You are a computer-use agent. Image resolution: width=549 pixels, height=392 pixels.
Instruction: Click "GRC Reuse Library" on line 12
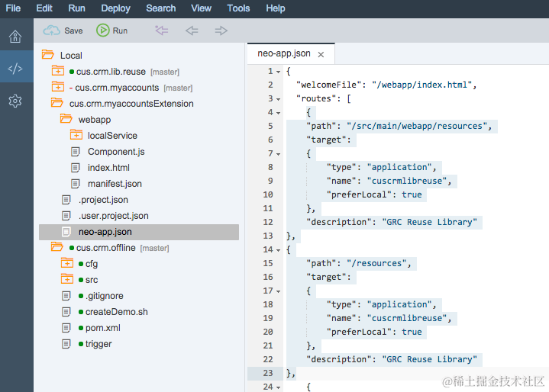pos(430,223)
